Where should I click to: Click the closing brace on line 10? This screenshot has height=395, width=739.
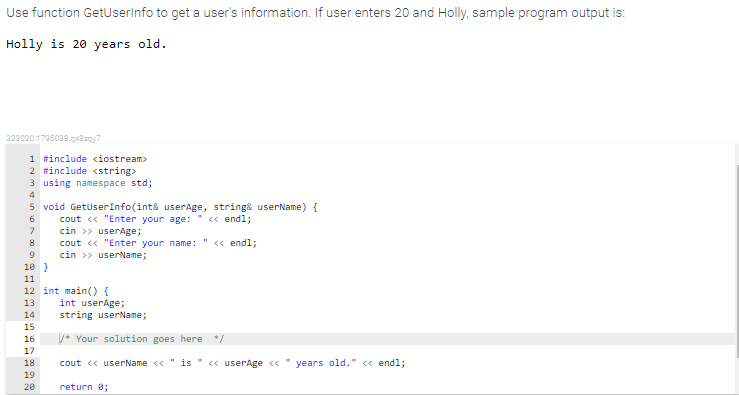tap(46, 267)
